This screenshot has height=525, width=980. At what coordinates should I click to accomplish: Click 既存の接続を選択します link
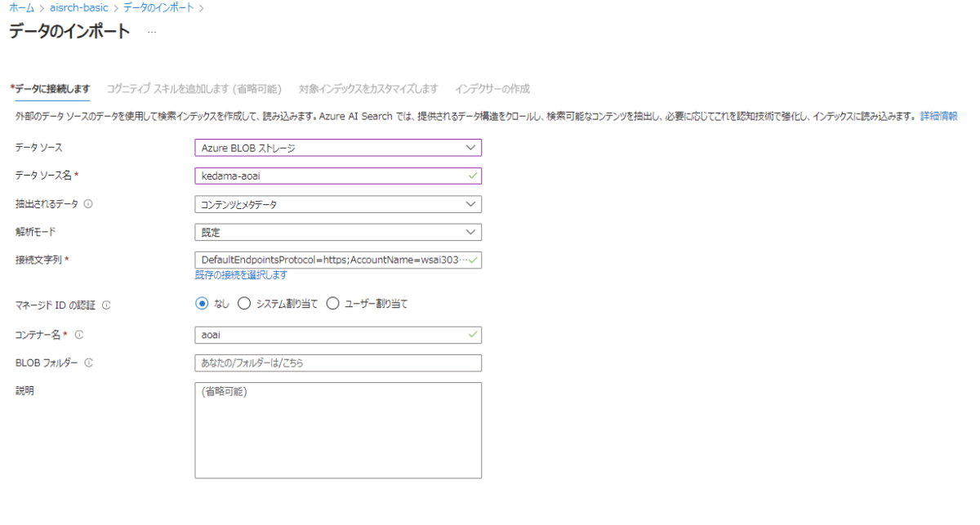241,275
